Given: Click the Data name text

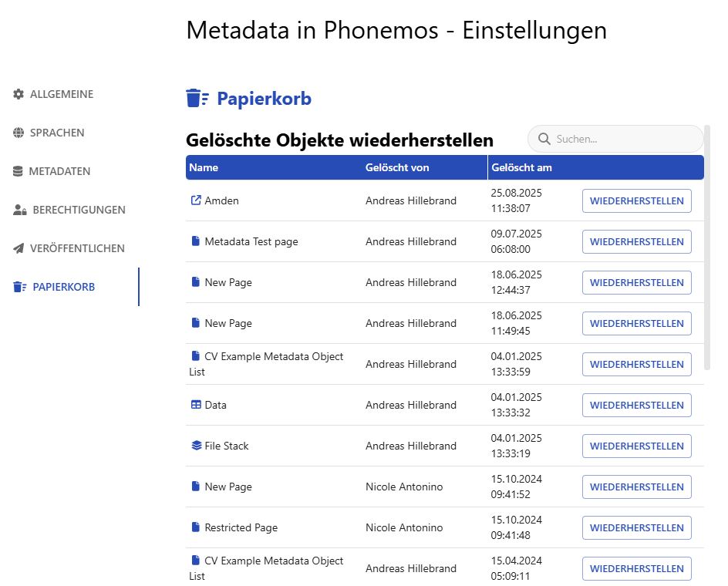Looking at the screenshot, I should click(x=215, y=405).
